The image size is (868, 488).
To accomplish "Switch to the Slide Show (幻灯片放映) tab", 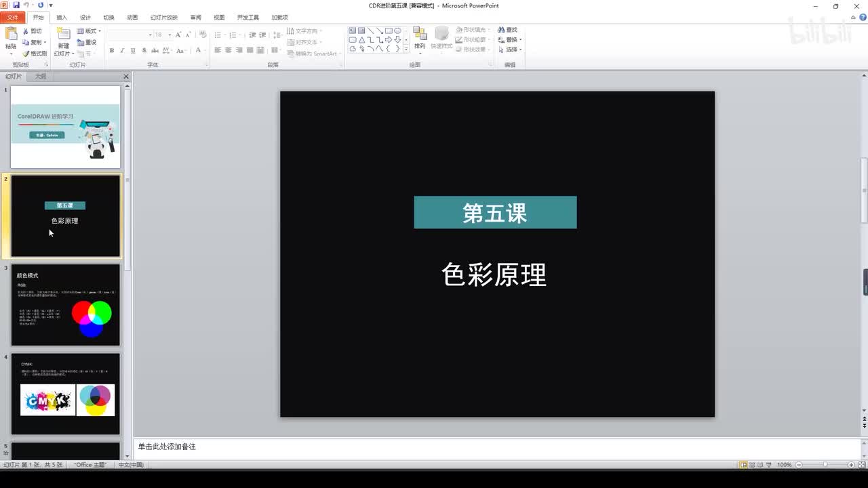I will pyautogui.click(x=164, y=18).
